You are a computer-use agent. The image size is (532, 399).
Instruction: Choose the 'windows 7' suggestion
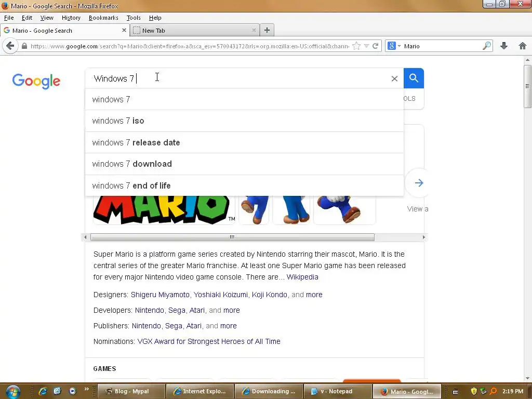pyautogui.click(x=244, y=99)
